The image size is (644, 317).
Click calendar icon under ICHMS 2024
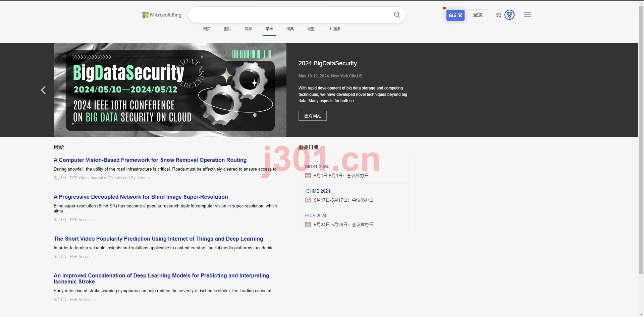(308, 200)
